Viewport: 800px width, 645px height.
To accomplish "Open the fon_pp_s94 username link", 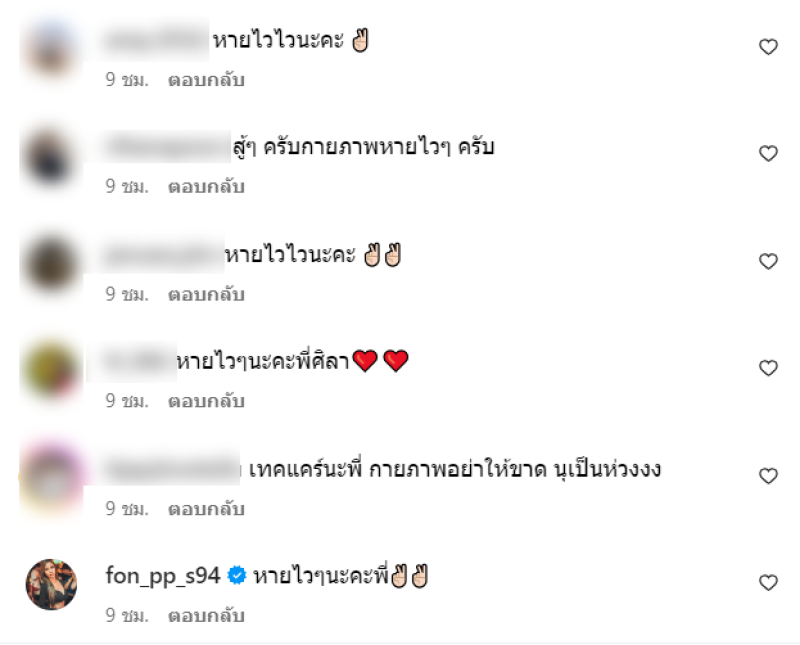I will pyautogui.click(x=163, y=576).
